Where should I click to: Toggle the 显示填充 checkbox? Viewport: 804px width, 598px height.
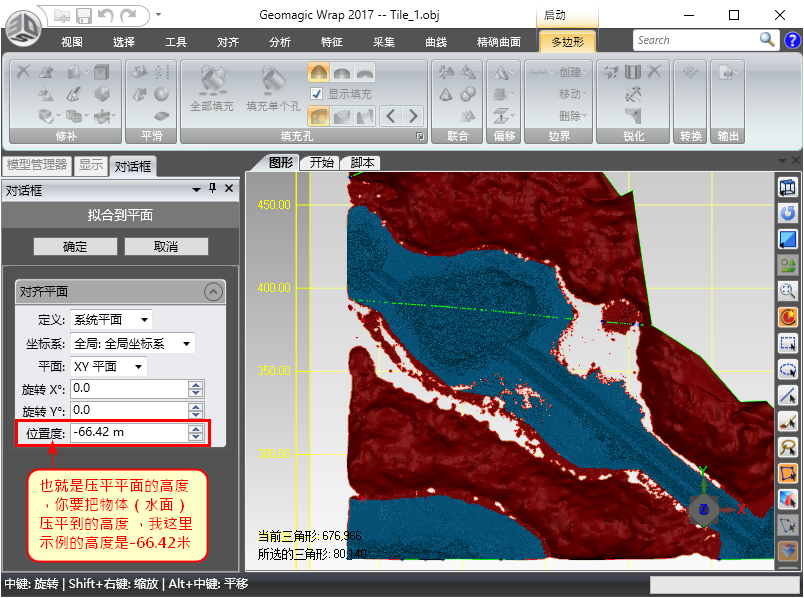click(317, 94)
